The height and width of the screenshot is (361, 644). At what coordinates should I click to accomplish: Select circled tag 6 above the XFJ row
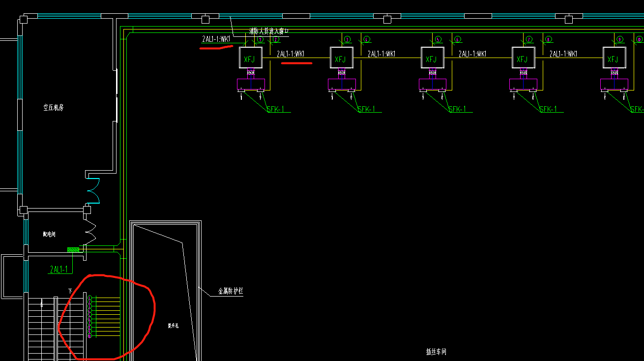tap(458, 39)
